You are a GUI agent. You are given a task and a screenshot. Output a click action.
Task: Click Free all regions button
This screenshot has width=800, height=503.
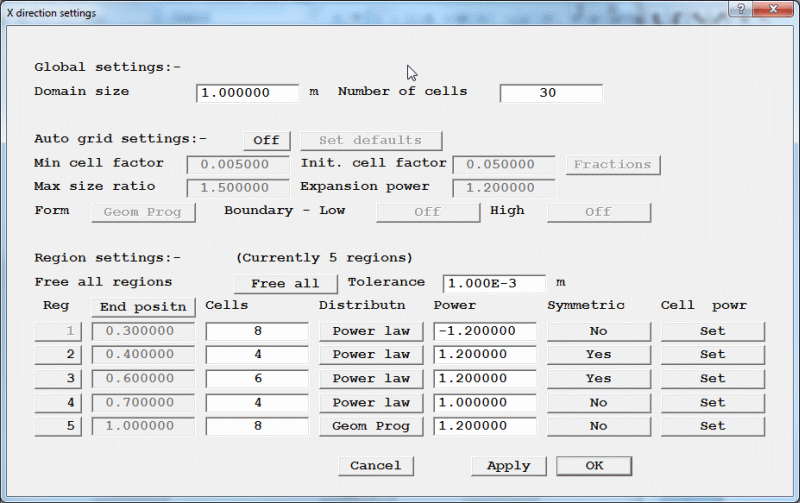286,283
